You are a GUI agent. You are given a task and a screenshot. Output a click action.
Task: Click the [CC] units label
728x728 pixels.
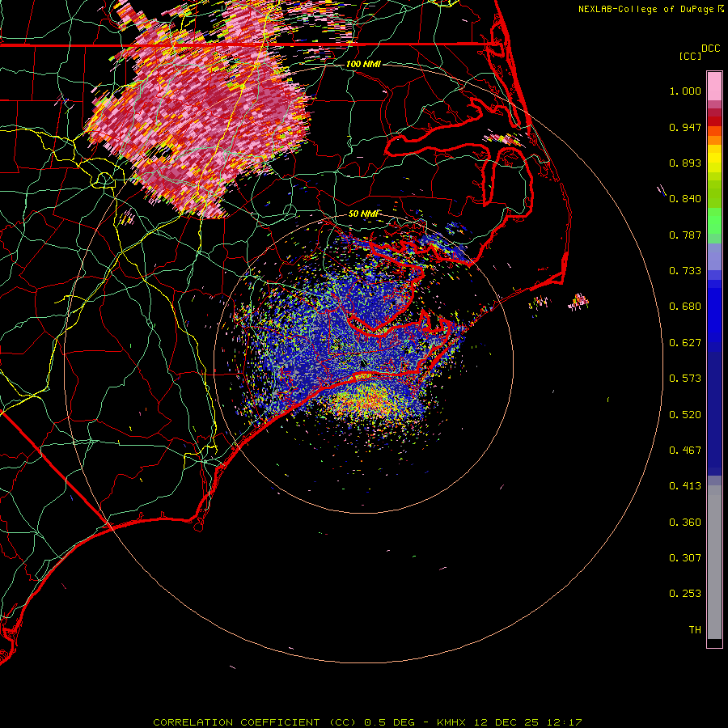690,56
